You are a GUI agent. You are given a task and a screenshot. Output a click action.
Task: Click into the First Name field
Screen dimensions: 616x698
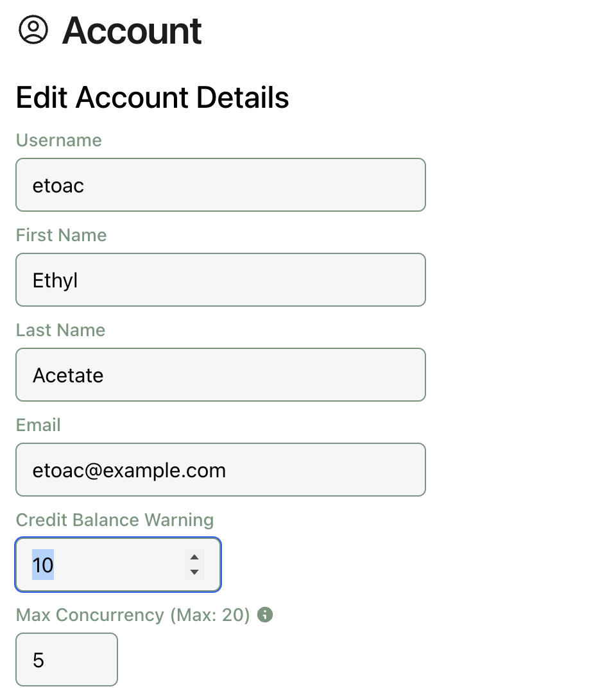[220, 280]
